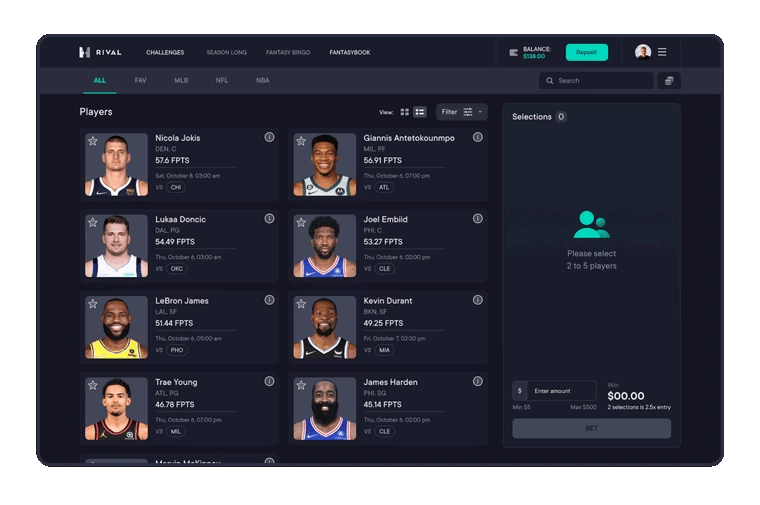Open the Challenges menu item
This screenshot has width=760, height=505.
[x=165, y=52]
